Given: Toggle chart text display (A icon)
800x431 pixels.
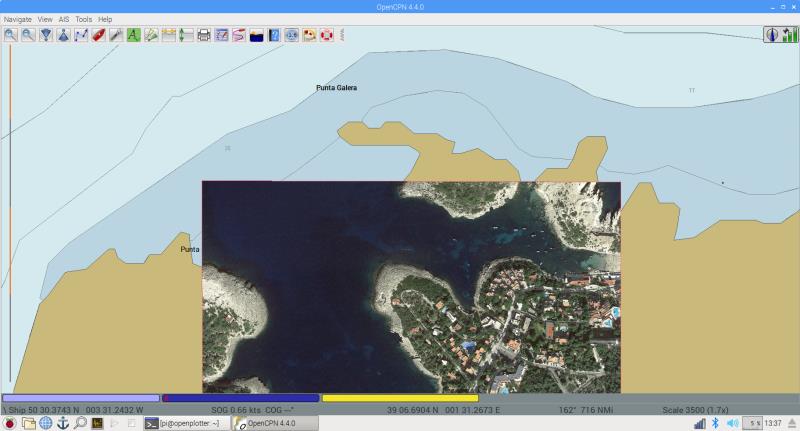Looking at the screenshot, I should click(133, 35).
